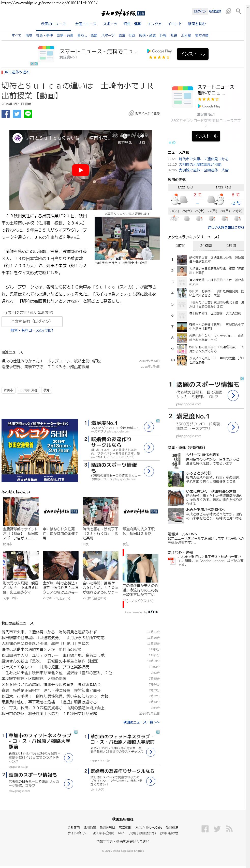Share article on Facebook icon
The height and width of the screenshot is (868, 250).
click(x=6, y=114)
